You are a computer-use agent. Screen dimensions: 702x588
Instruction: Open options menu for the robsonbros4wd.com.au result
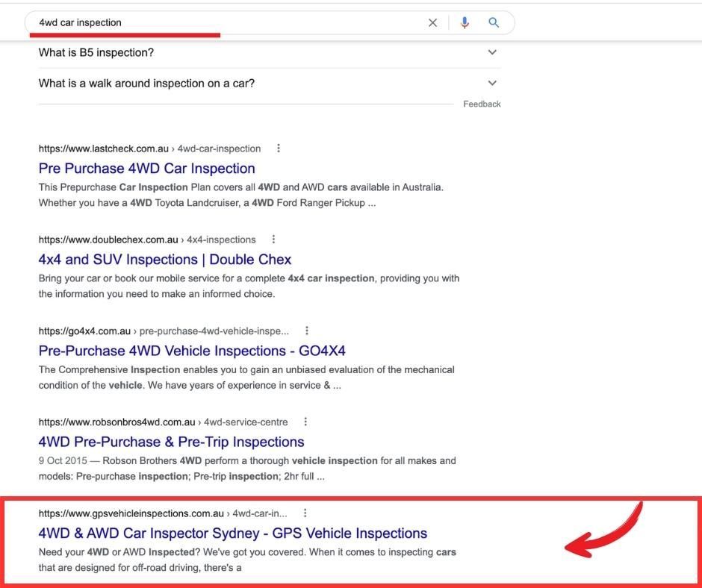pyautogui.click(x=305, y=422)
